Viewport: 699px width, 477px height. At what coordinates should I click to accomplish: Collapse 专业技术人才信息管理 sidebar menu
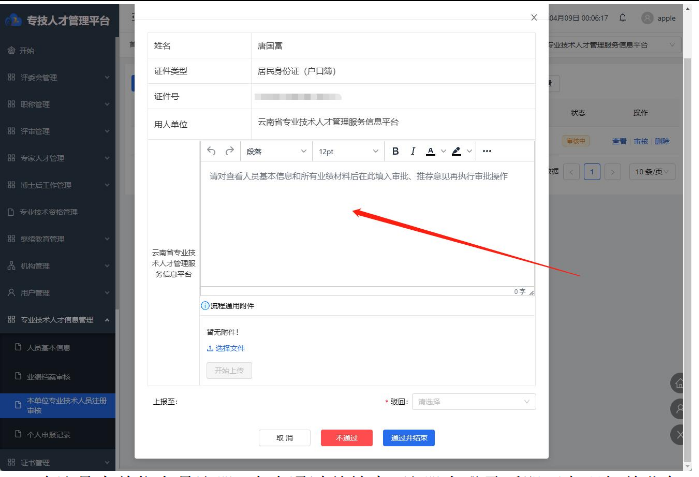[x=58, y=320]
